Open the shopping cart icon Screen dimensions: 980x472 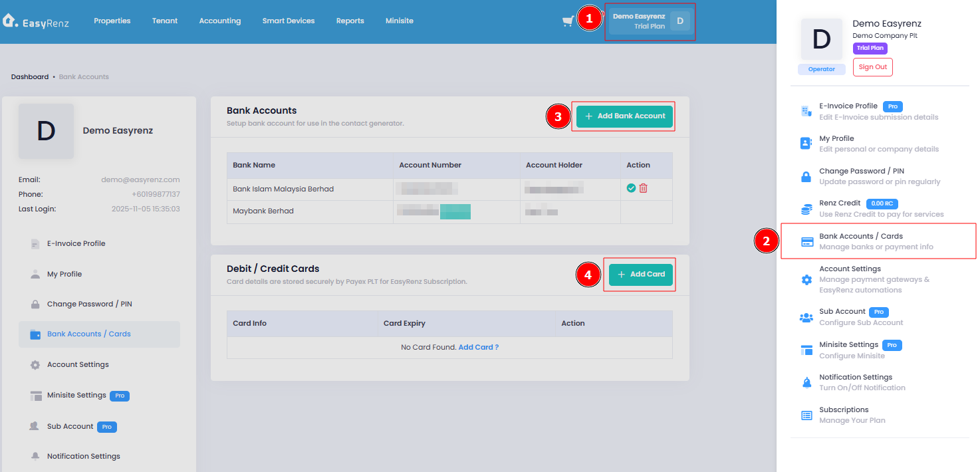pyautogui.click(x=568, y=21)
